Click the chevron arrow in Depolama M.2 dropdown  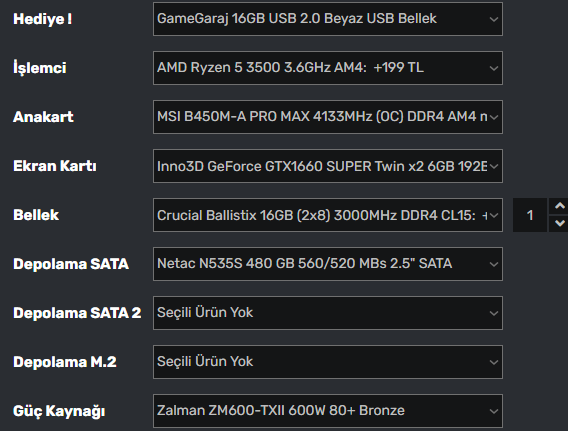tap(493, 362)
